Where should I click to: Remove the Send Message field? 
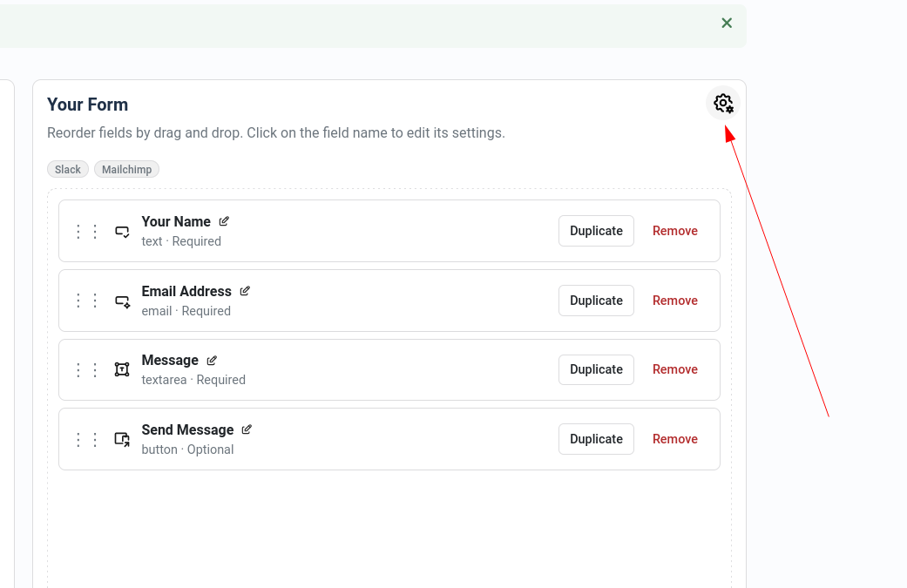click(x=674, y=439)
